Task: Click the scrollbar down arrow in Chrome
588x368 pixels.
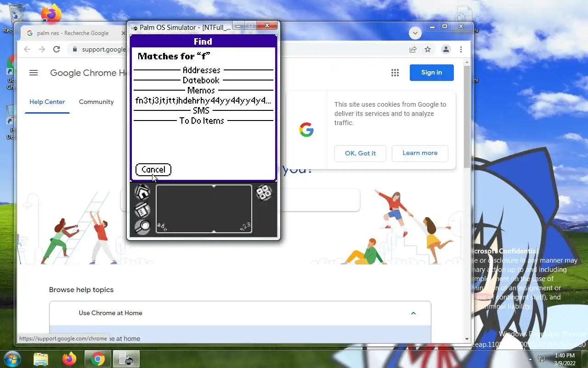Action: pos(467,339)
